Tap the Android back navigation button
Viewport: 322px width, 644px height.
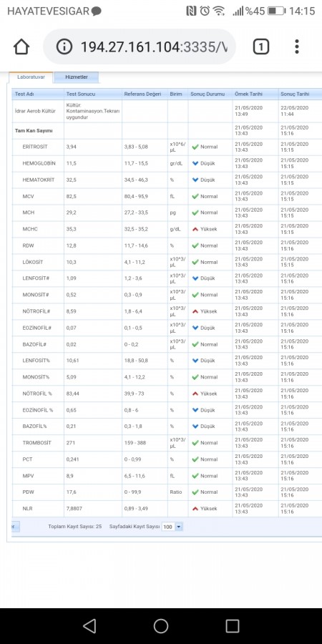click(89, 626)
